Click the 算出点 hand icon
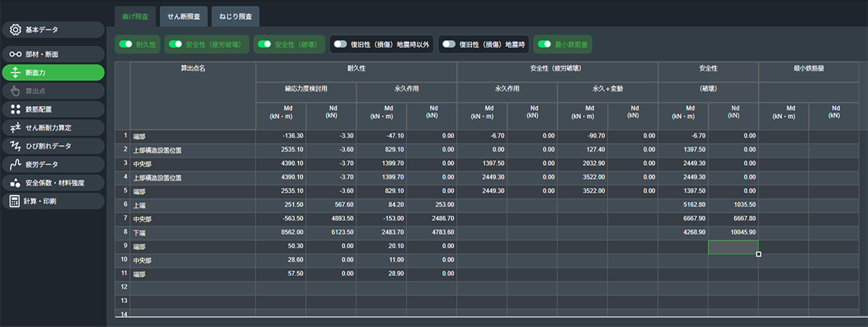The width and height of the screenshot is (868, 327). (x=15, y=91)
